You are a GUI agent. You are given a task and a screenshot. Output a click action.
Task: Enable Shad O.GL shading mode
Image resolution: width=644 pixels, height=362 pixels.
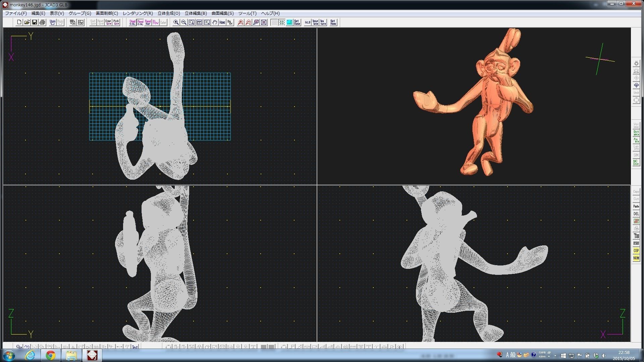coord(132,22)
